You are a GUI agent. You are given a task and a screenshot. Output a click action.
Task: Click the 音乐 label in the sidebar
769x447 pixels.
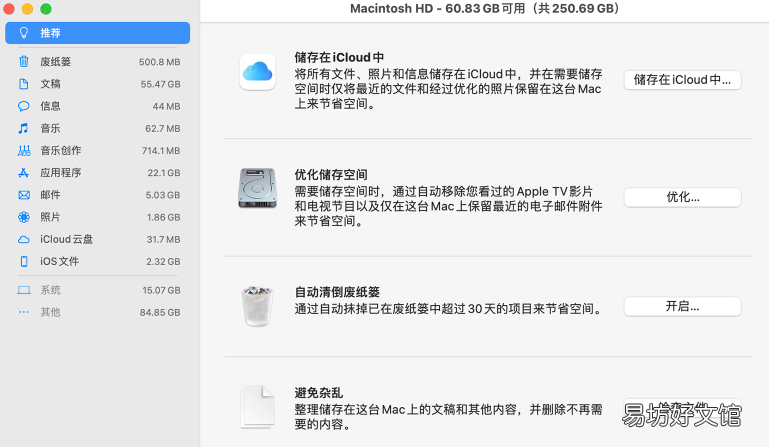pyautogui.click(x=50, y=128)
